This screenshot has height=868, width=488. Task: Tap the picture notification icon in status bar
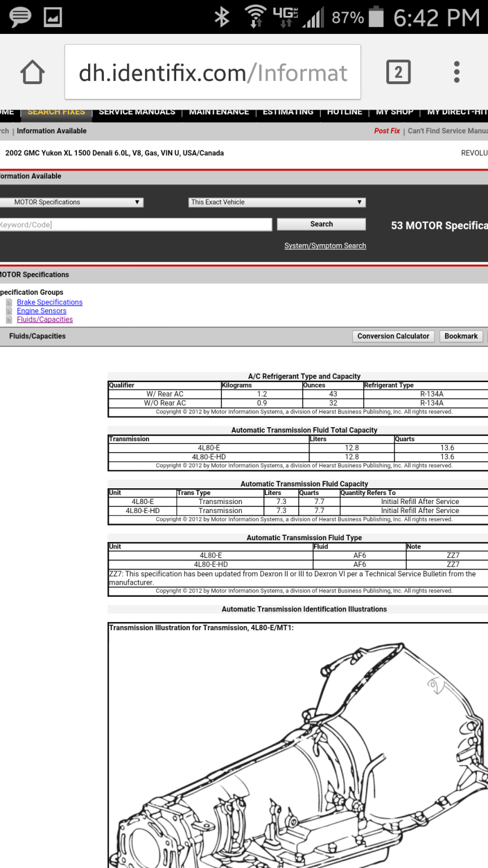pos(53,17)
